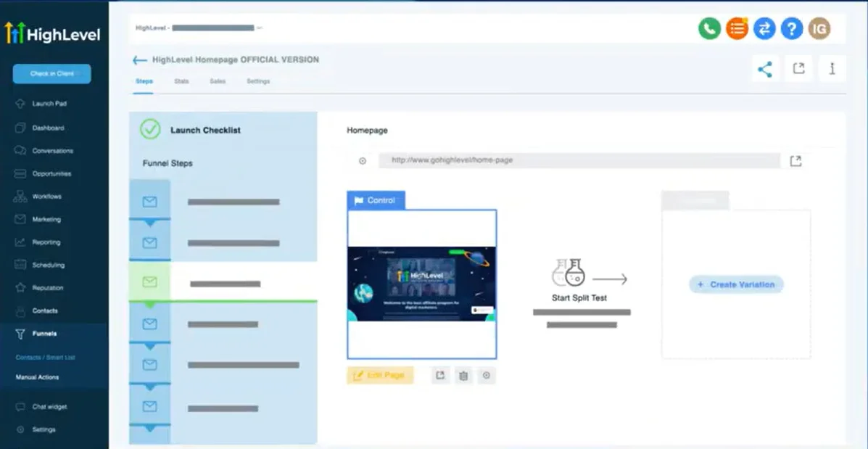Open the Settings tab of the funnel
868x449 pixels.
[257, 81]
